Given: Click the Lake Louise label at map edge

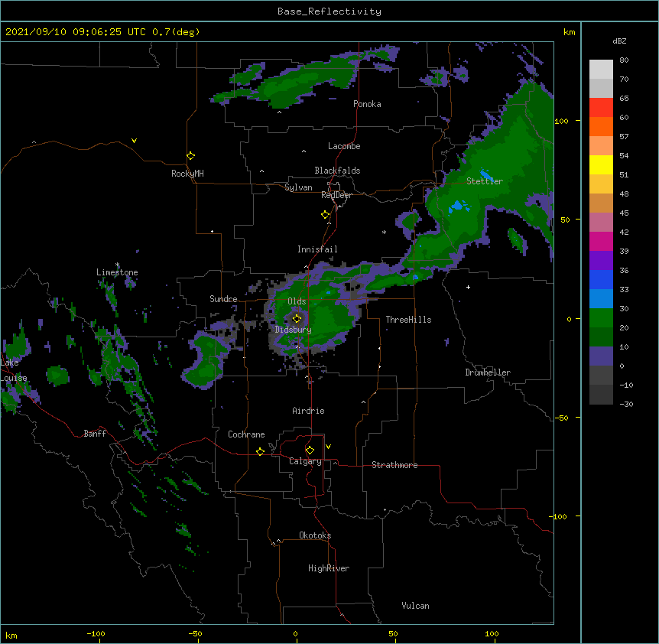Looking at the screenshot, I should coord(14,370).
